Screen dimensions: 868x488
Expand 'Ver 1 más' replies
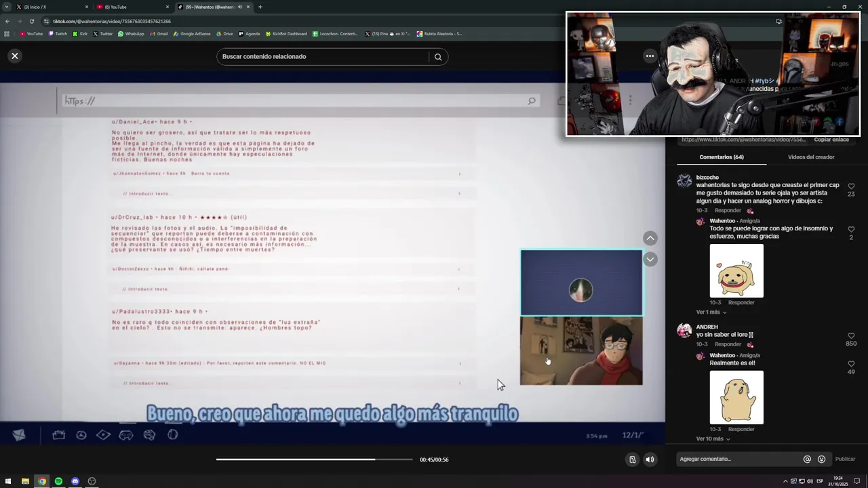point(711,312)
